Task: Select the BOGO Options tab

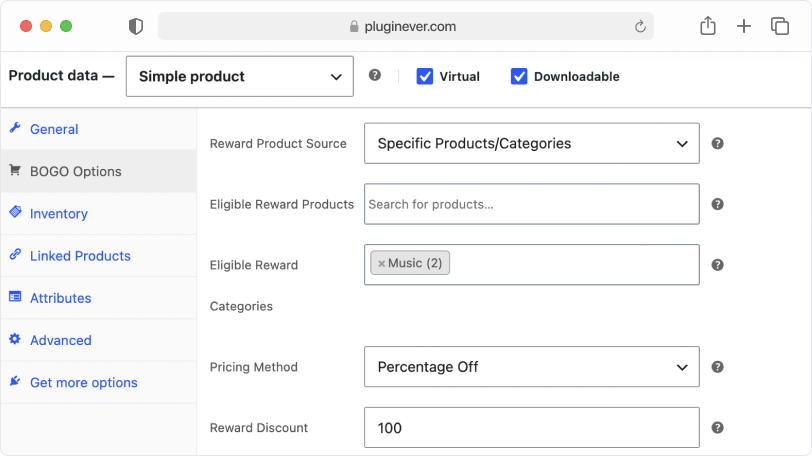Action: click(x=98, y=171)
